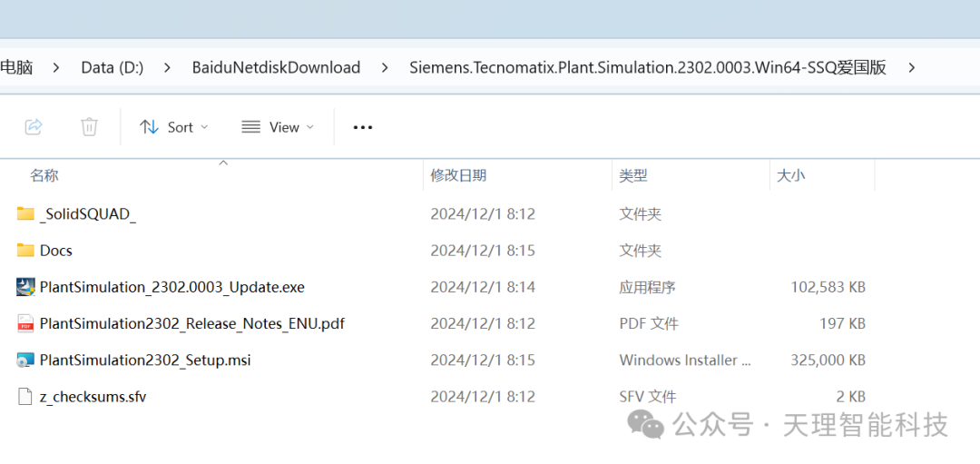Click 电脑 in the address bar

coord(17,67)
